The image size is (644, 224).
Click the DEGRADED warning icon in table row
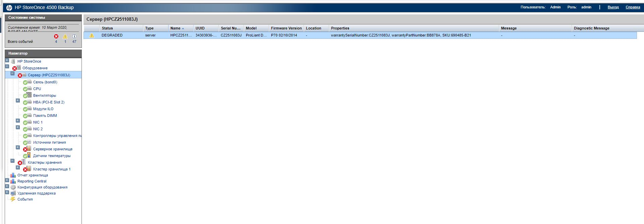(x=92, y=35)
